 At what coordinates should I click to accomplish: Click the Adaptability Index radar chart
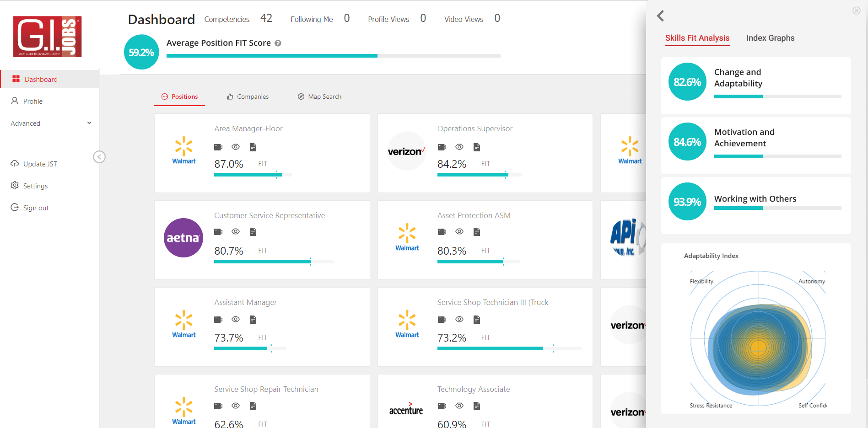[758, 339]
